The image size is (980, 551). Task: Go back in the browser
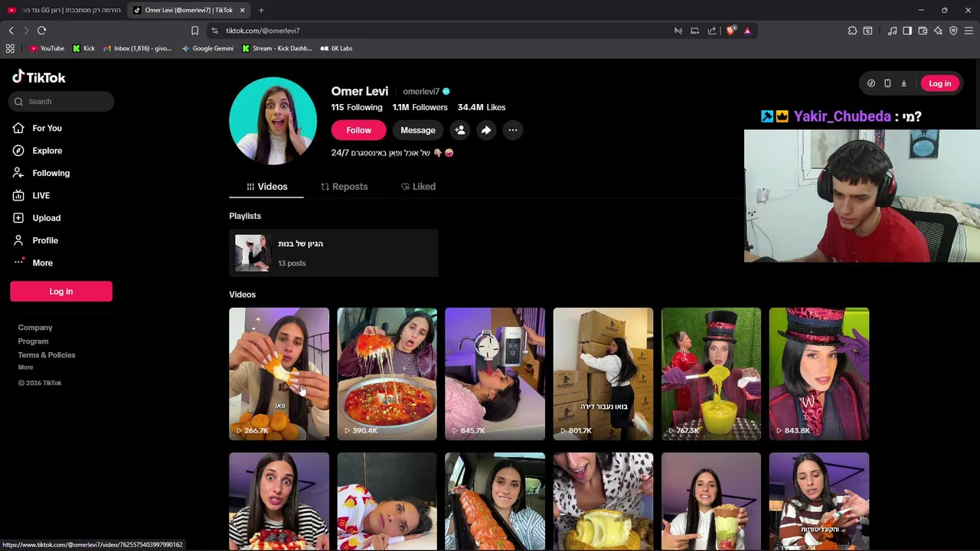pos(11,31)
